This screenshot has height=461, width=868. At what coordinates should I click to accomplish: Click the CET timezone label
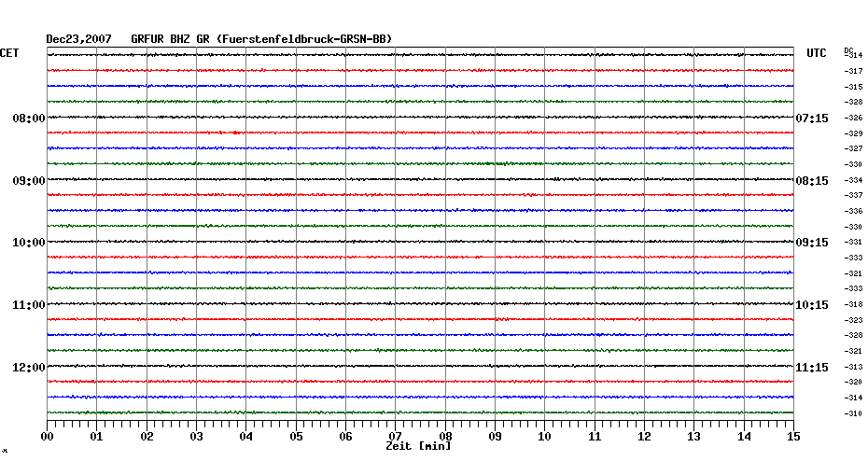click(9, 53)
